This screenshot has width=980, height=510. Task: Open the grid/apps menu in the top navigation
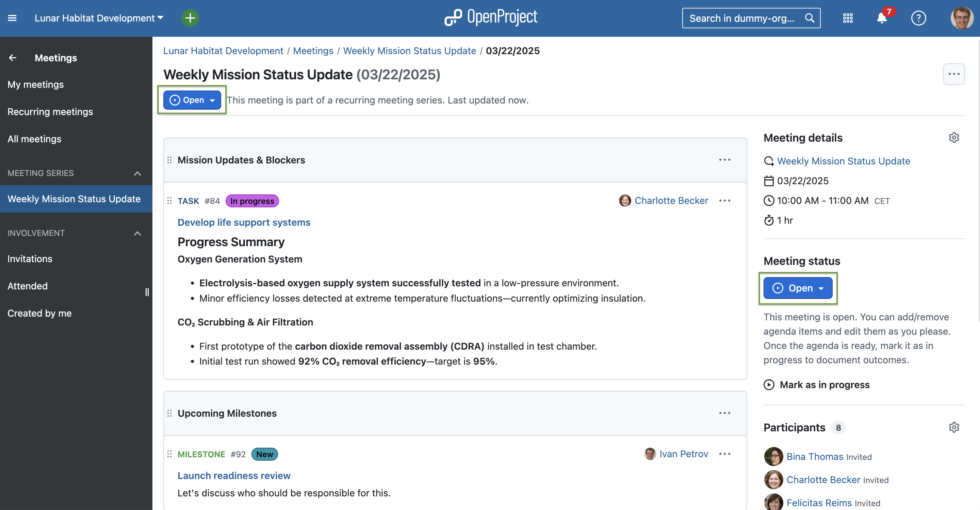point(848,17)
